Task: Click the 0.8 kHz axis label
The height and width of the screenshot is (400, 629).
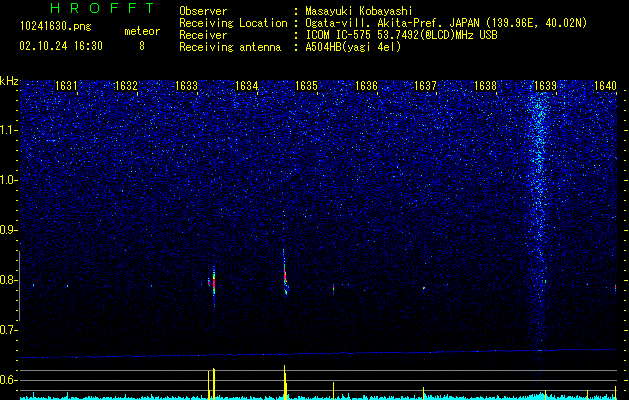Action: pyautogui.click(x=8, y=280)
